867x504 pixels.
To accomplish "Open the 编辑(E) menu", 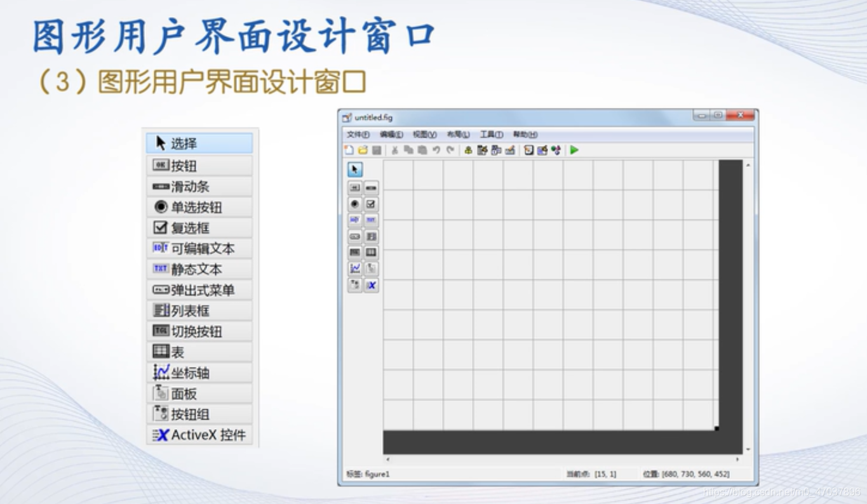I will click(391, 135).
